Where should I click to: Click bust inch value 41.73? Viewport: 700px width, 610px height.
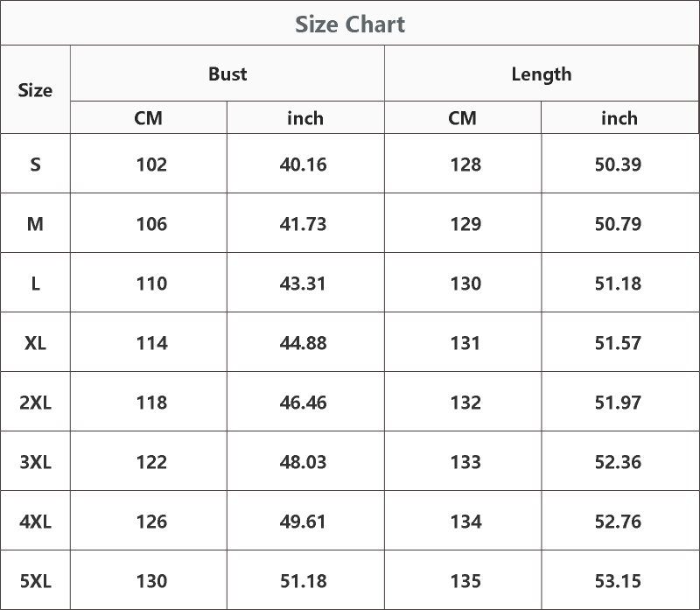(303, 224)
